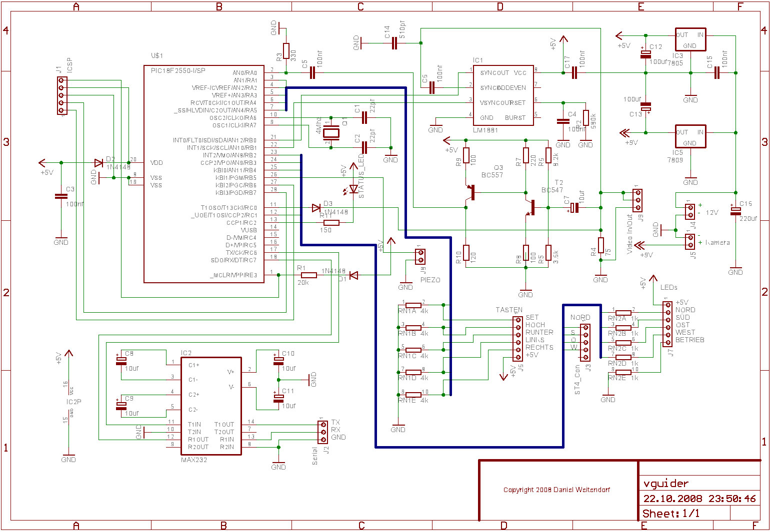Click capacitor C3 100nf symbol
770x532 pixels.
click(61, 197)
